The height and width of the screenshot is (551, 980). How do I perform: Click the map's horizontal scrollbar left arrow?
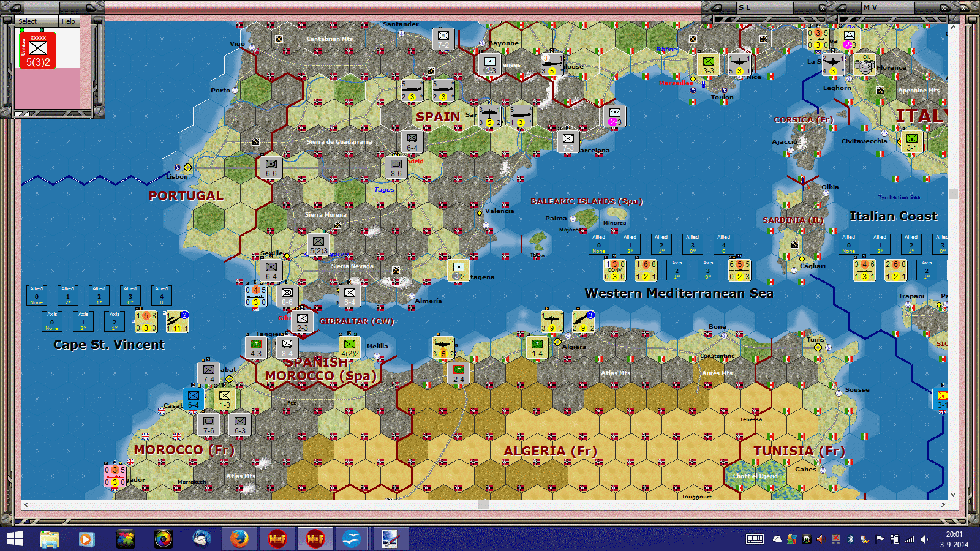[x=26, y=504]
